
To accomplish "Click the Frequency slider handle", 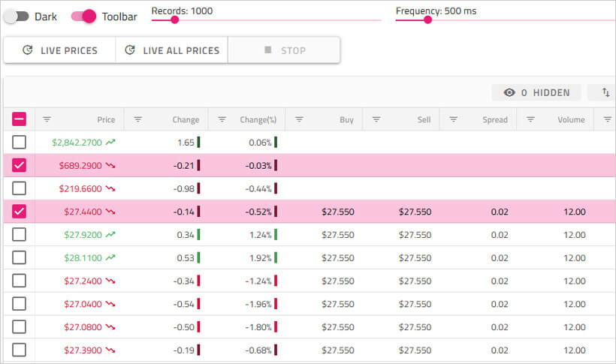I will pos(427,20).
